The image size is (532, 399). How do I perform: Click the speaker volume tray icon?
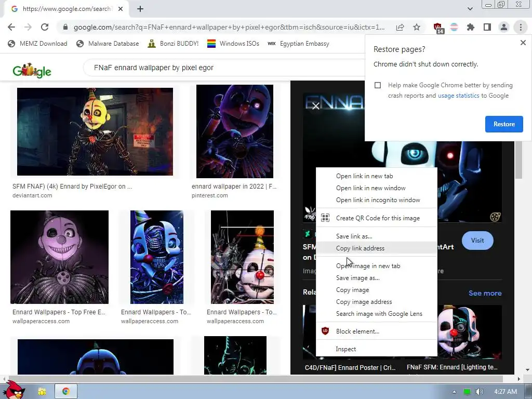[479, 392]
